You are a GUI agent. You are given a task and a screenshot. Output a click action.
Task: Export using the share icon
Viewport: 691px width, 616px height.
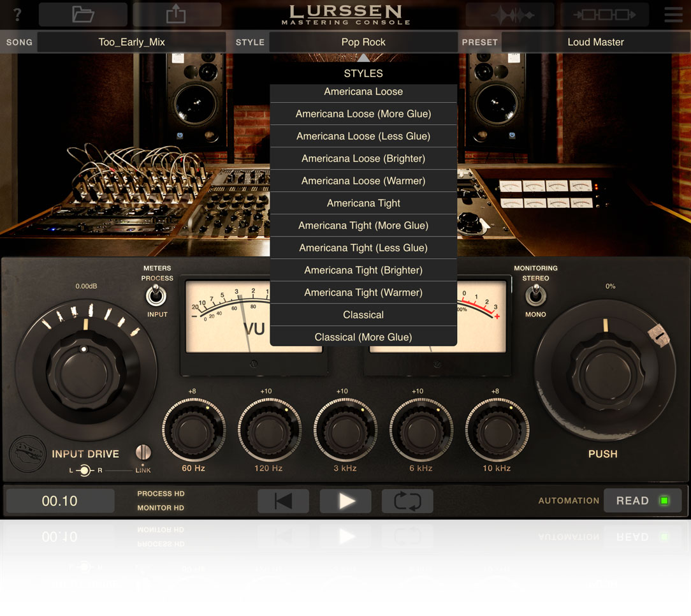click(177, 14)
